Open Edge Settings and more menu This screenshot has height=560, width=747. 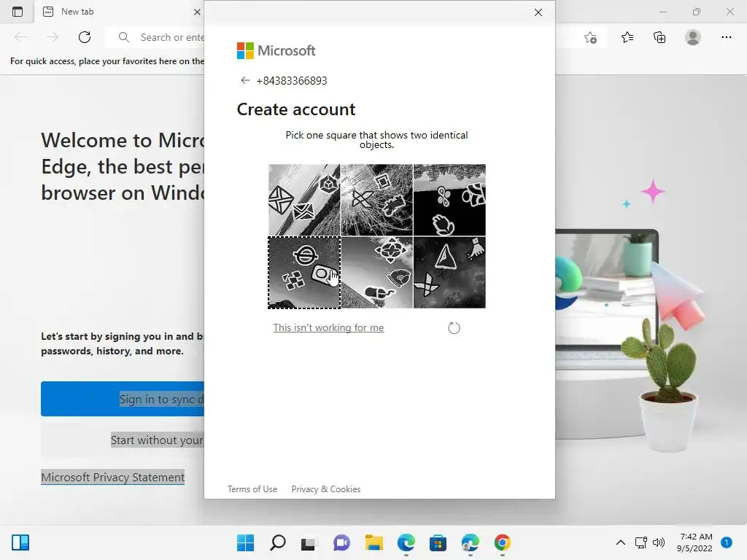coord(726,37)
